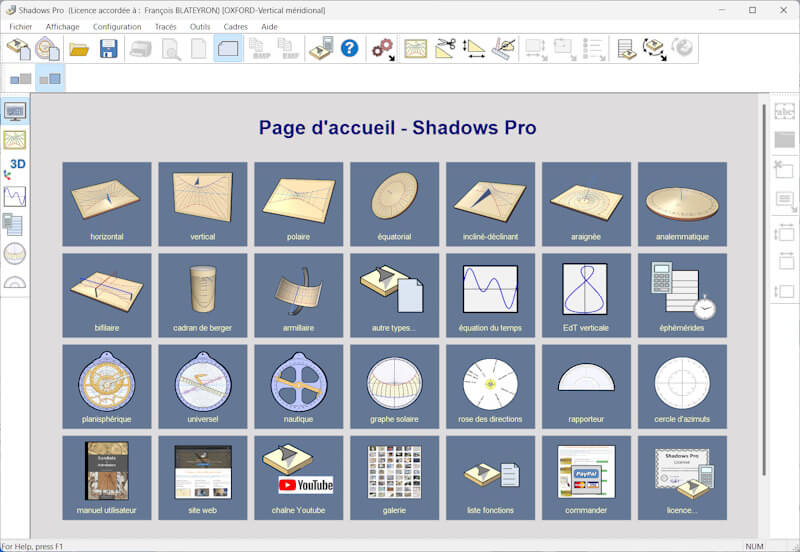The height and width of the screenshot is (552, 800).
Task: Switch to 2D sundial drawing view
Action: tap(15, 140)
